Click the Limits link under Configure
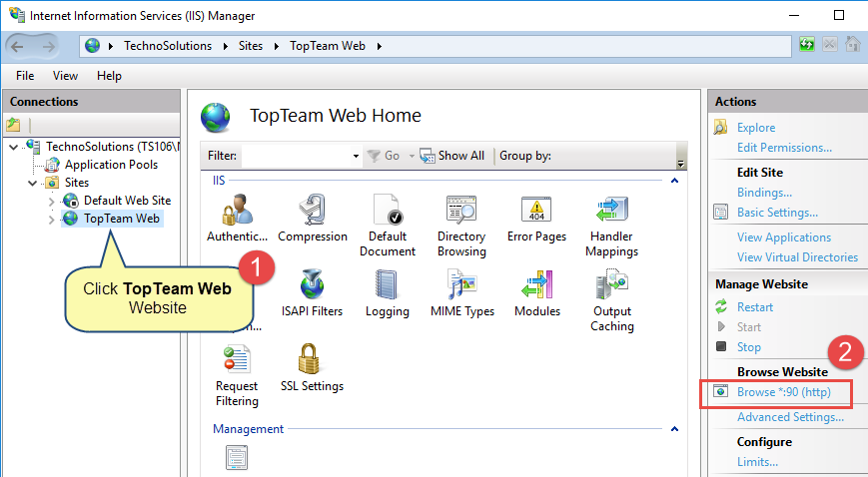 click(x=757, y=461)
